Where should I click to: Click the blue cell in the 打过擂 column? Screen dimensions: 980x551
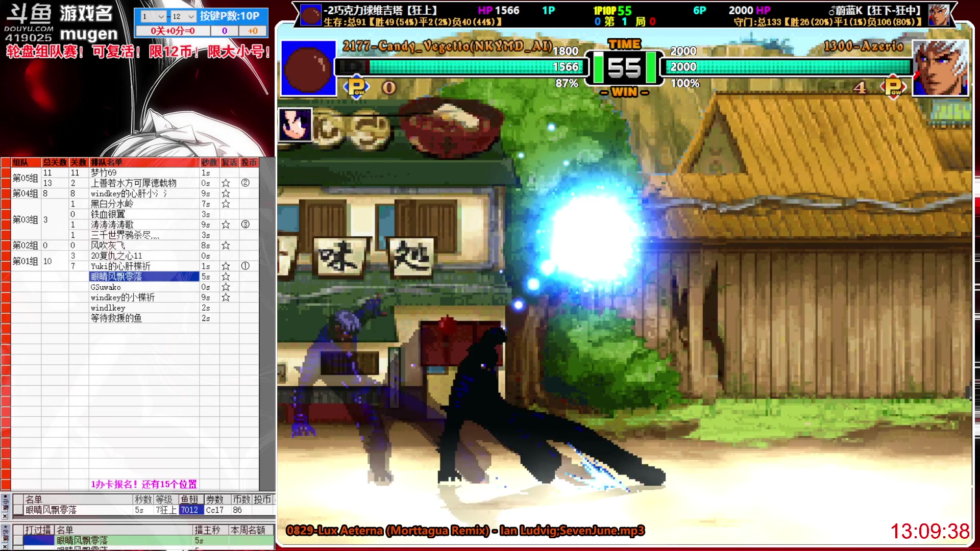(x=39, y=540)
